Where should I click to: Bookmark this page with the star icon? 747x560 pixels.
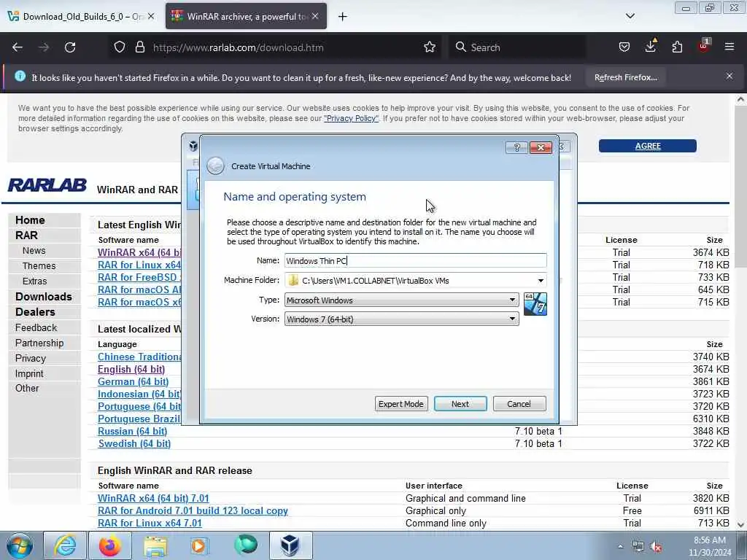pyautogui.click(x=430, y=47)
